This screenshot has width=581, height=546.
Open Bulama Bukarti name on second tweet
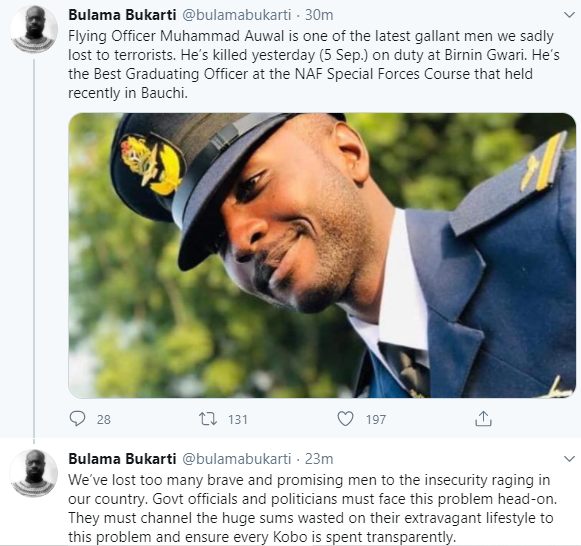pyautogui.click(x=122, y=459)
